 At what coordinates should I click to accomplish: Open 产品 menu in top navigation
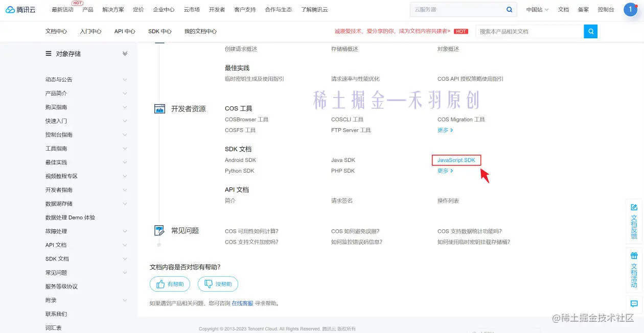point(88,10)
